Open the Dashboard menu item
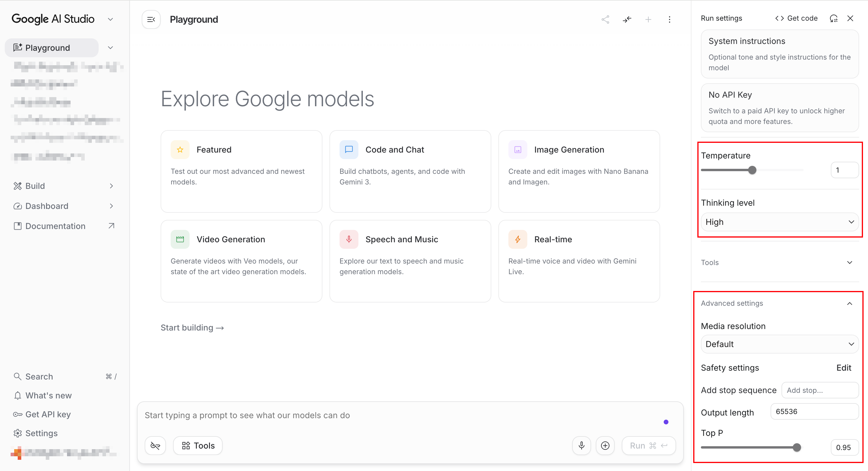Viewport: 868px width, 471px height. click(x=64, y=206)
